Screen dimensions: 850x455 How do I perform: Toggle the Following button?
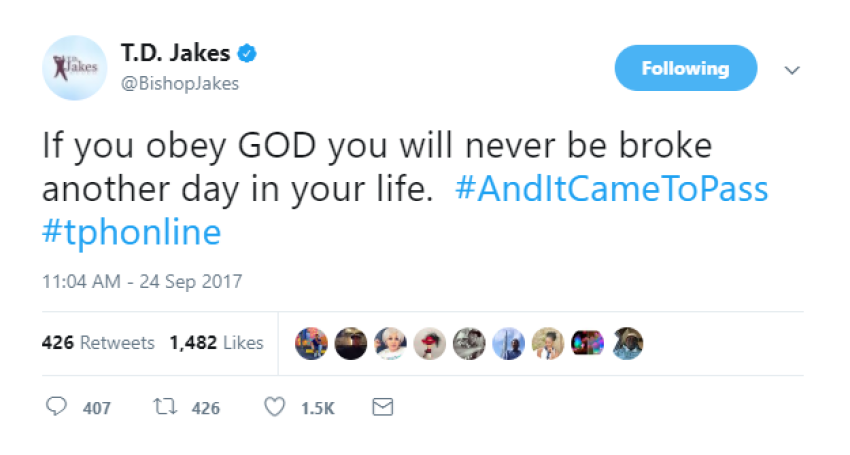tap(685, 68)
